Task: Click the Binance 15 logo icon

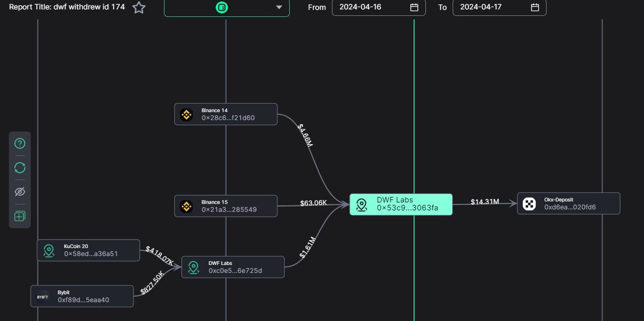Action: click(x=186, y=206)
